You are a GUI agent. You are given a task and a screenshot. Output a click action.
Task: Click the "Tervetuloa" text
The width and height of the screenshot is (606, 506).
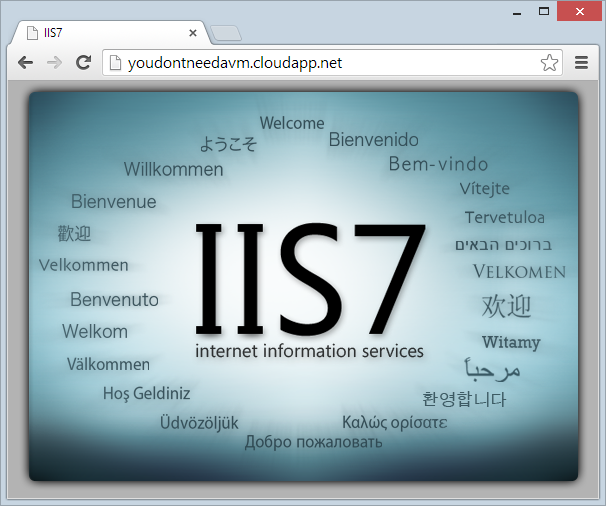[505, 218]
